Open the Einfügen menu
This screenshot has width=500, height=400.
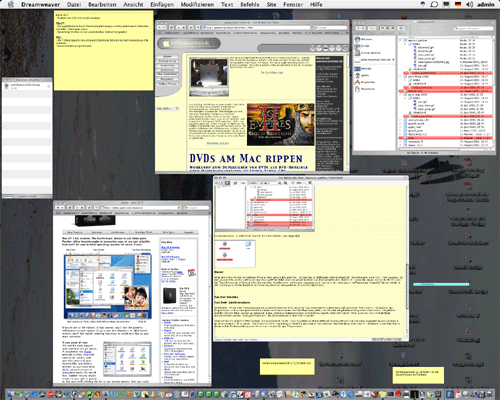pyautogui.click(x=162, y=4)
